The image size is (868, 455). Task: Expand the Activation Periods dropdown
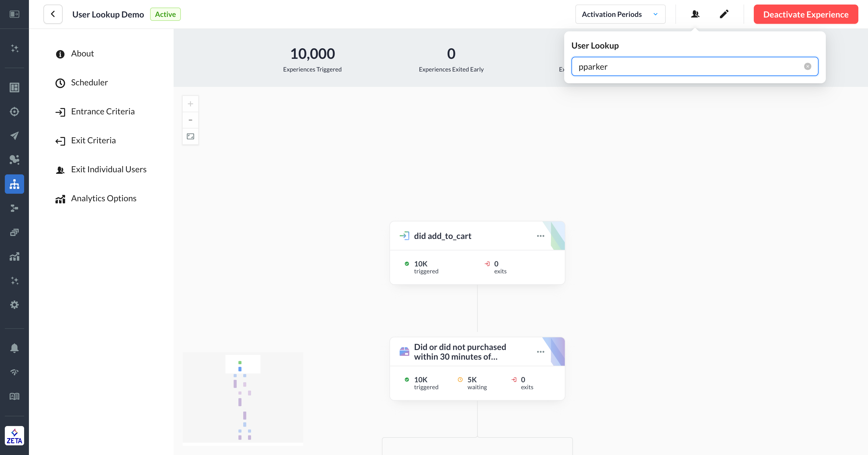point(620,14)
